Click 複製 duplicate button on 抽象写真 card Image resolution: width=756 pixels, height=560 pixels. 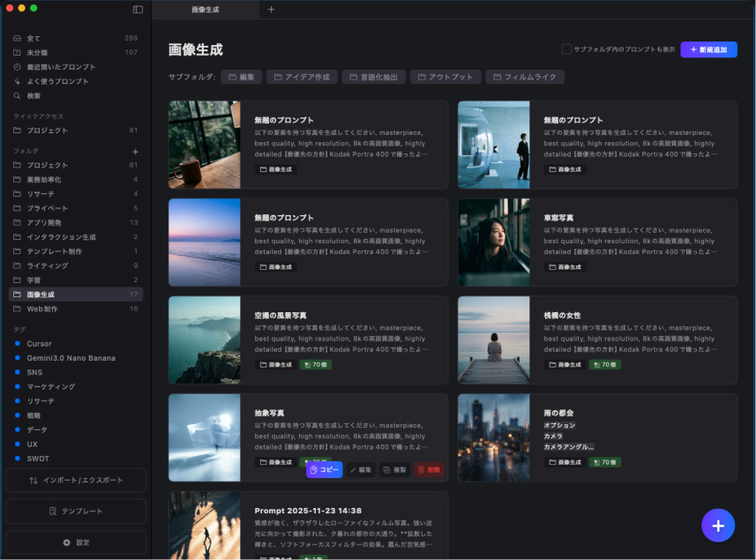[x=395, y=470]
